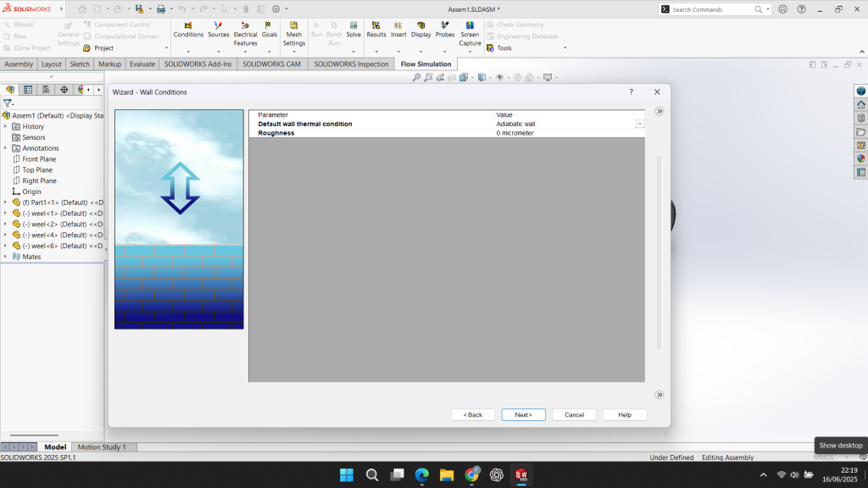Switch to the SOLIDWORKS CAM tab
Image resolution: width=868 pixels, height=488 pixels.
pyautogui.click(x=271, y=64)
